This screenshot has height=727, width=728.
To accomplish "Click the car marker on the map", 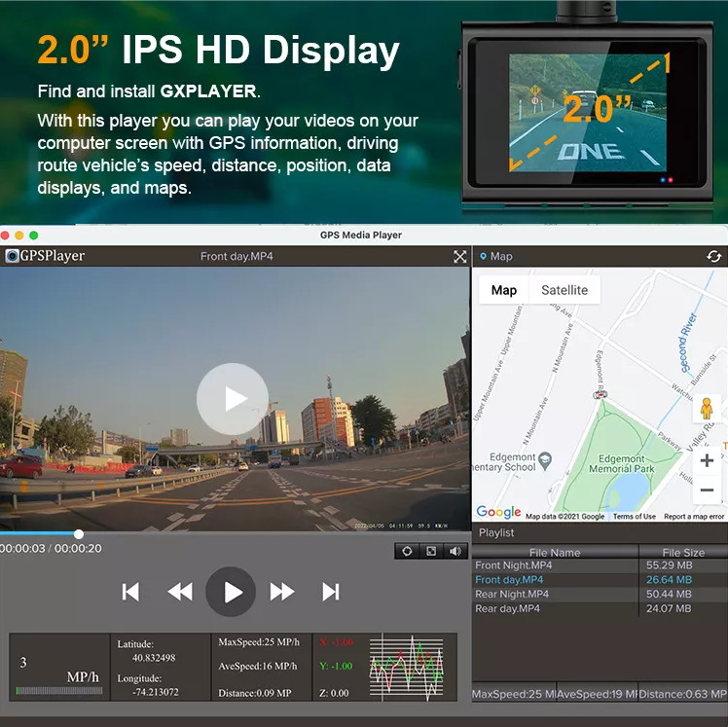I will coord(600,394).
